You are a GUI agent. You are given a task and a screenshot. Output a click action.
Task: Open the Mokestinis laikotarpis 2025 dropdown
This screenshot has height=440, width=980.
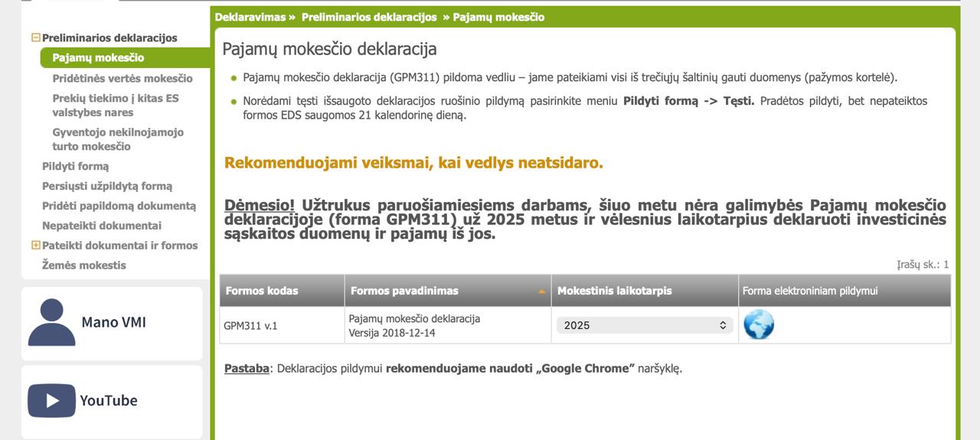point(644,325)
